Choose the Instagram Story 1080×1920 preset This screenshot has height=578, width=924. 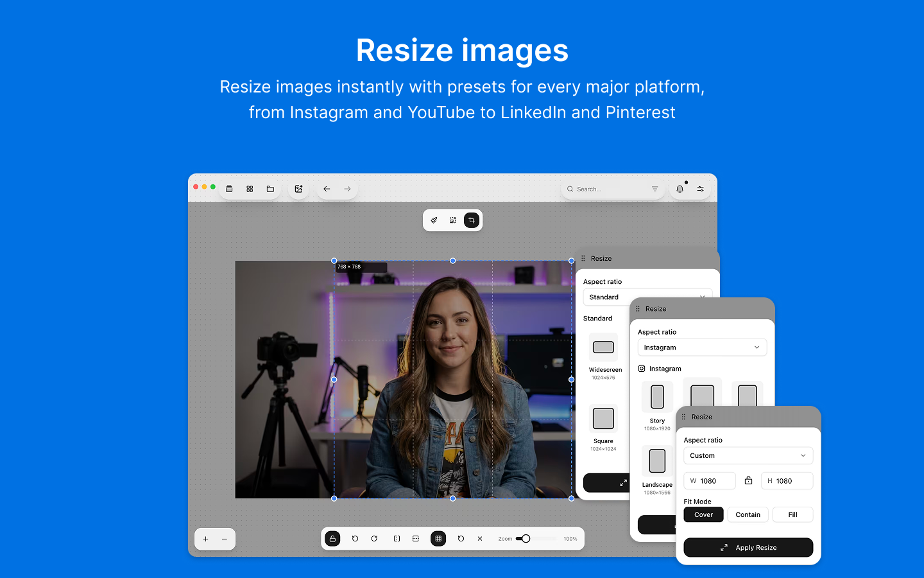tap(657, 407)
